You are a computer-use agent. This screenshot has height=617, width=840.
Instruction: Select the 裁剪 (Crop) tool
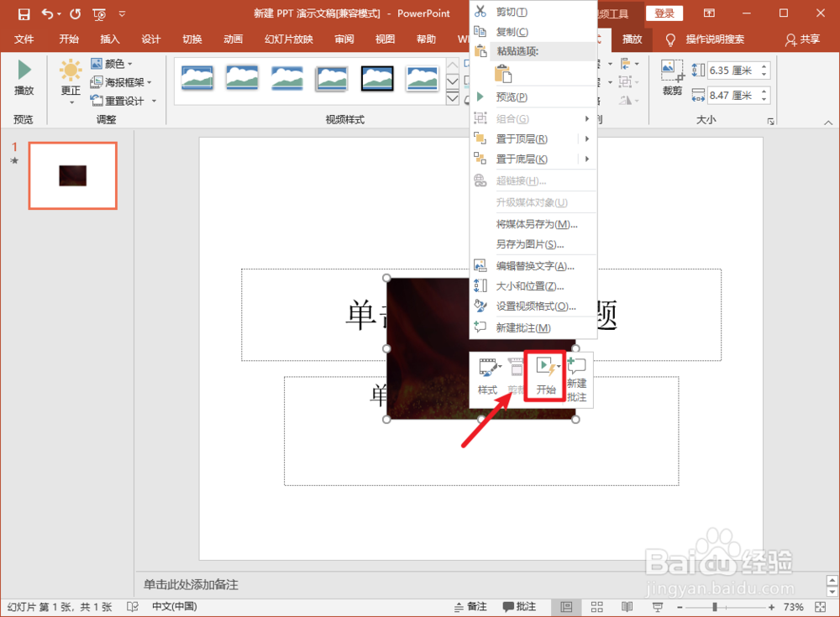coord(671,76)
